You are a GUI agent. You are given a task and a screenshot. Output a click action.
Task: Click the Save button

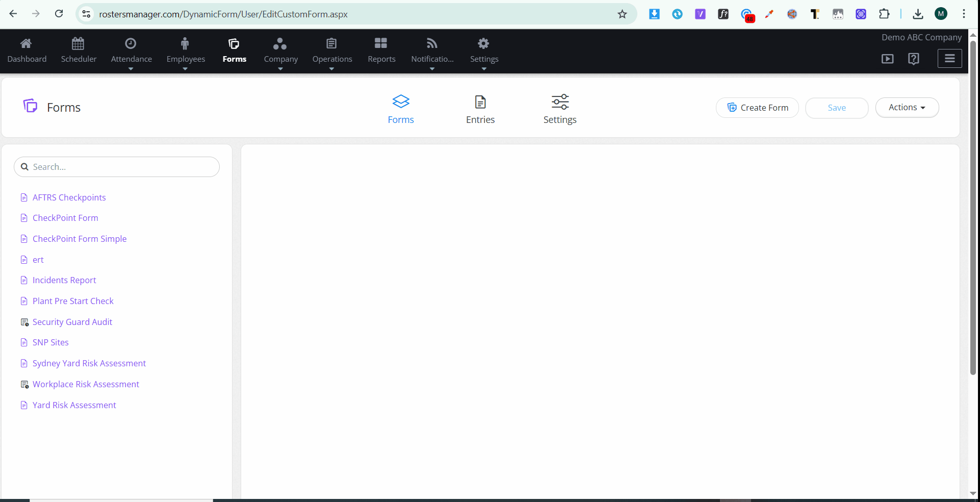point(837,108)
